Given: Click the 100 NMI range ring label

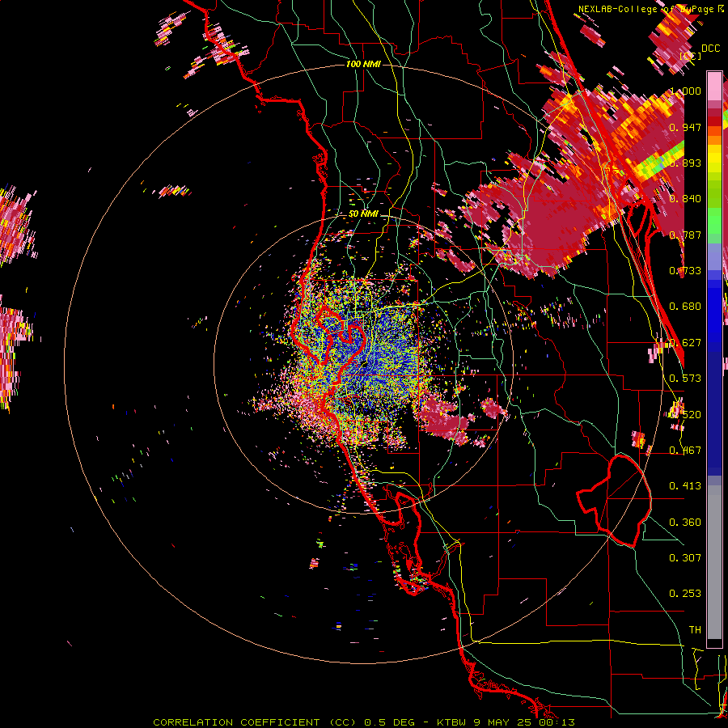Looking at the screenshot, I should click(x=363, y=64).
